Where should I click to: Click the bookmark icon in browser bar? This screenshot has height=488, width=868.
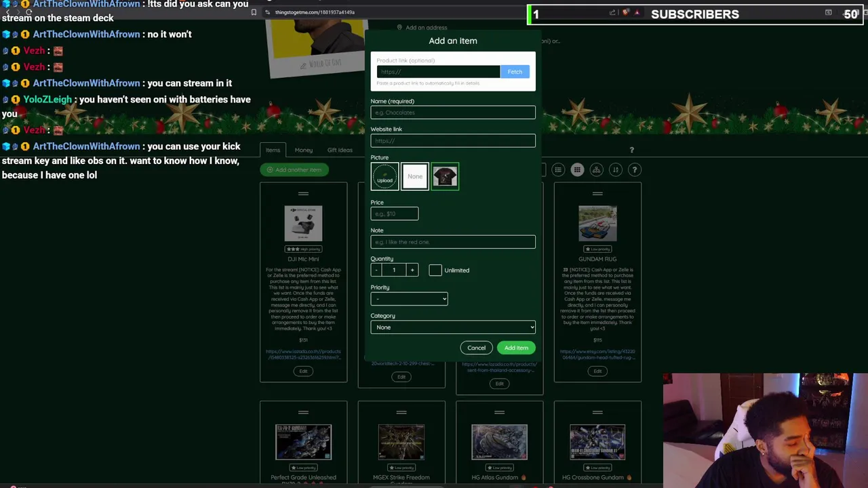[x=254, y=12]
